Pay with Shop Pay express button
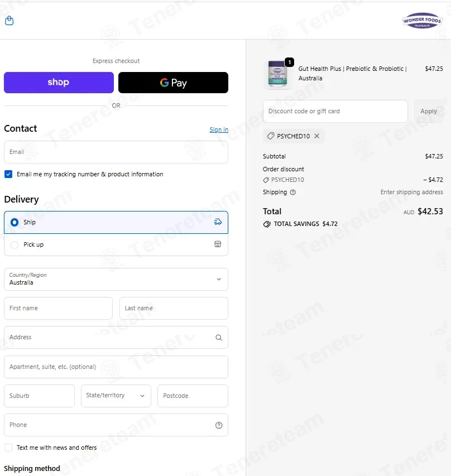This screenshot has height=476, width=451. [59, 83]
